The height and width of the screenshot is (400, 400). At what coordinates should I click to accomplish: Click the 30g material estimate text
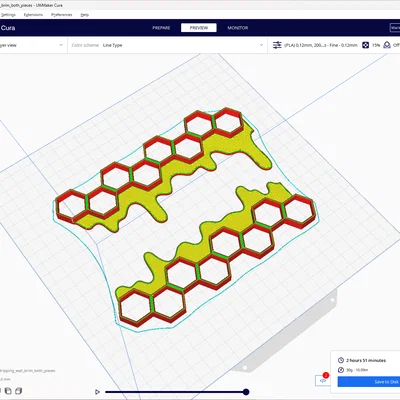coord(357,370)
